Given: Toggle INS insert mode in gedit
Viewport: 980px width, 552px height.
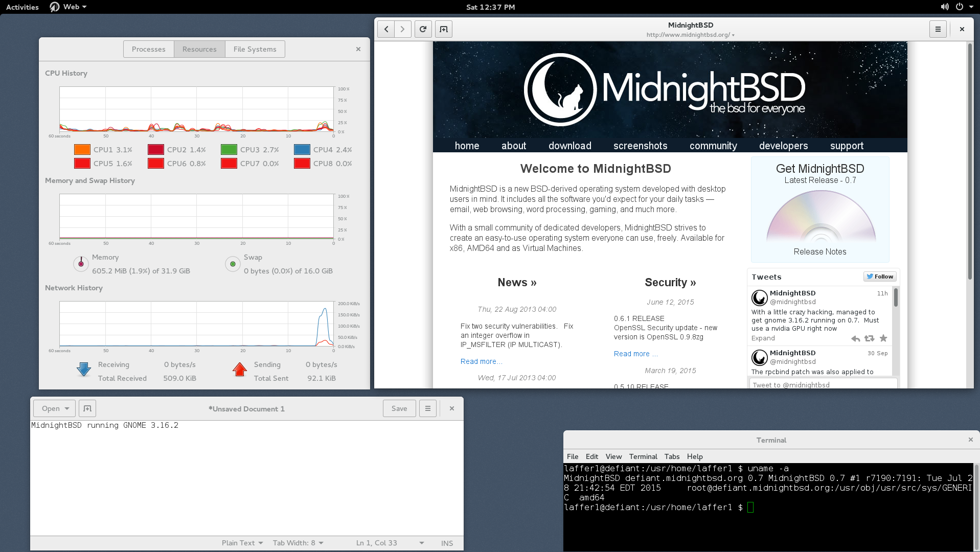Looking at the screenshot, I should coord(447,543).
